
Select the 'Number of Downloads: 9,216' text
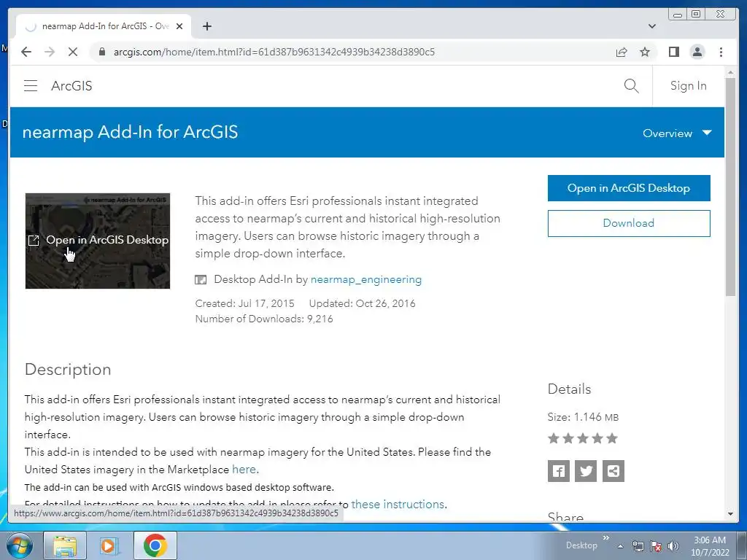pyautogui.click(x=264, y=319)
